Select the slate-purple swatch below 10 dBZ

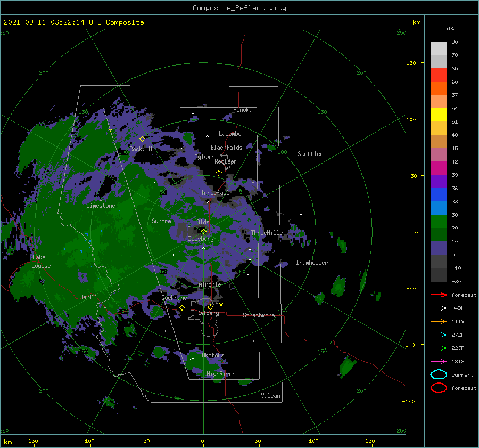point(439,248)
